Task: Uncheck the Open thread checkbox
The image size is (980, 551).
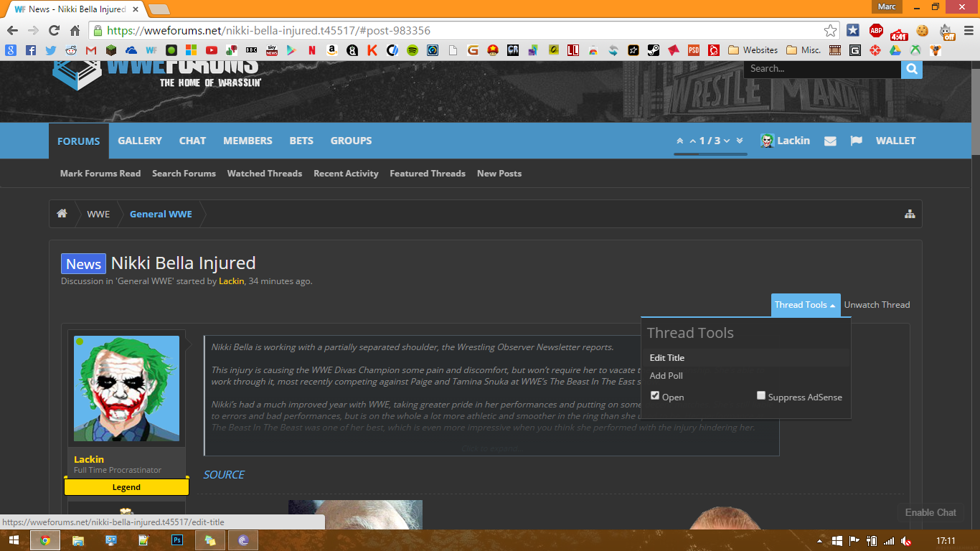Action: point(655,396)
